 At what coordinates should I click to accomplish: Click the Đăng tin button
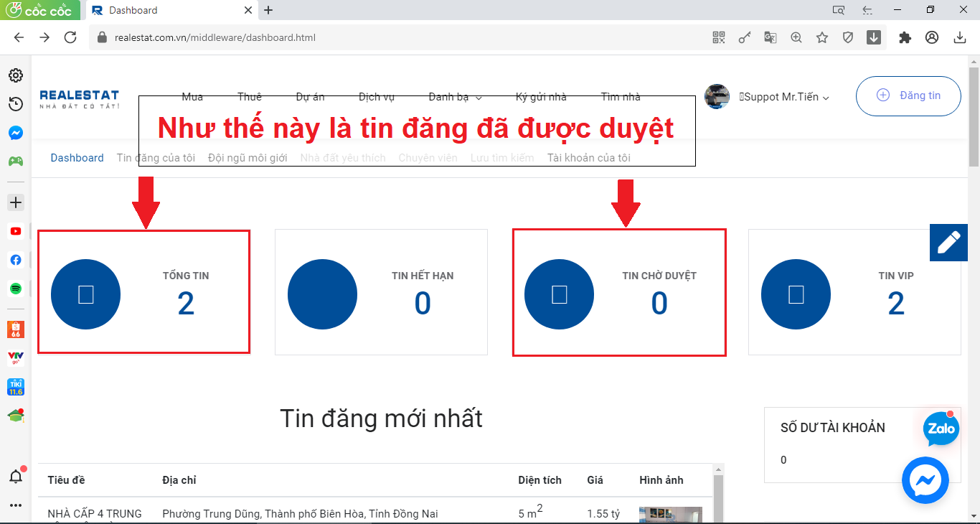coord(908,95)
